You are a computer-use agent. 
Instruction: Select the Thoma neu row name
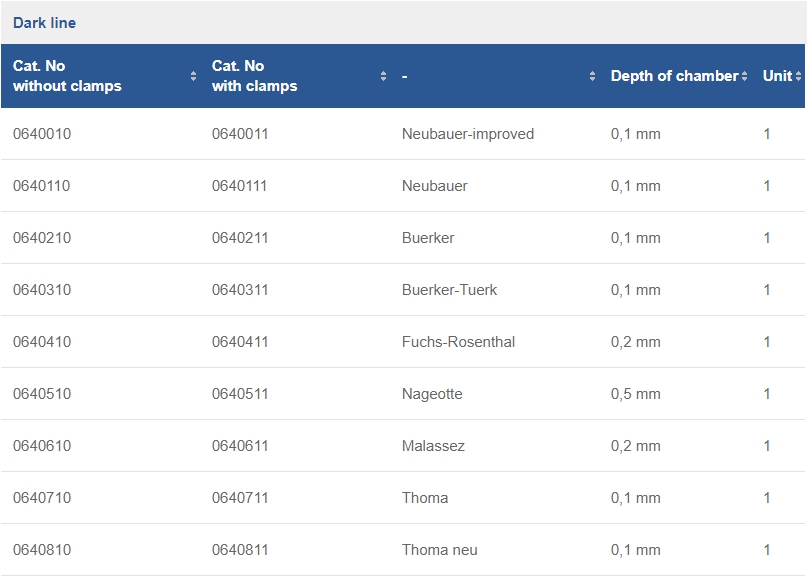[440, 550]
